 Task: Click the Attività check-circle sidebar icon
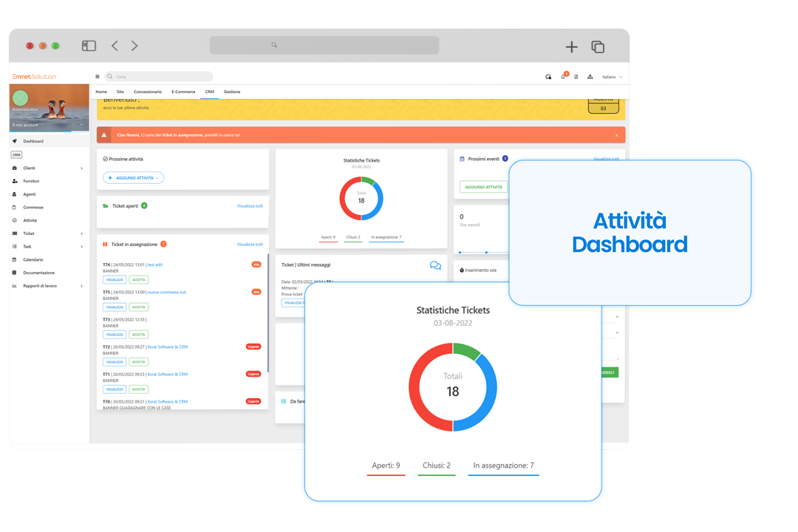(x=14, y=220)
